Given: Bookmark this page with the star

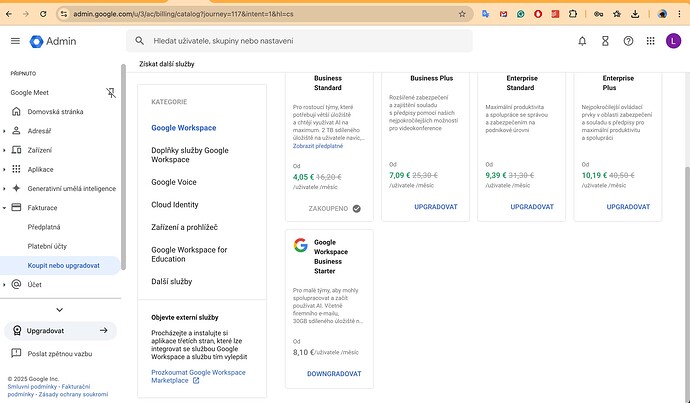Looking at the screenshot, I should pos(462,14).
